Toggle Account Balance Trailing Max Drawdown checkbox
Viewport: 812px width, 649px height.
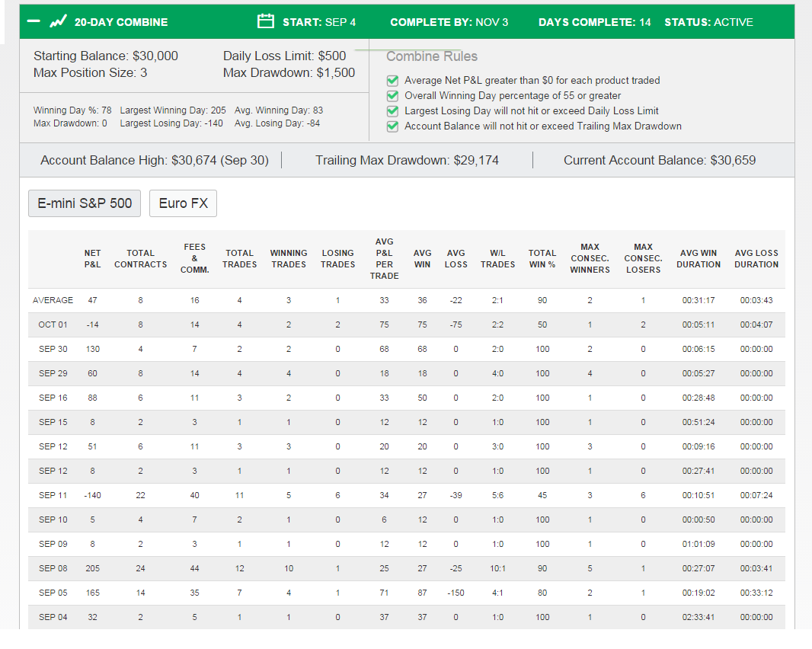(392, 126)
